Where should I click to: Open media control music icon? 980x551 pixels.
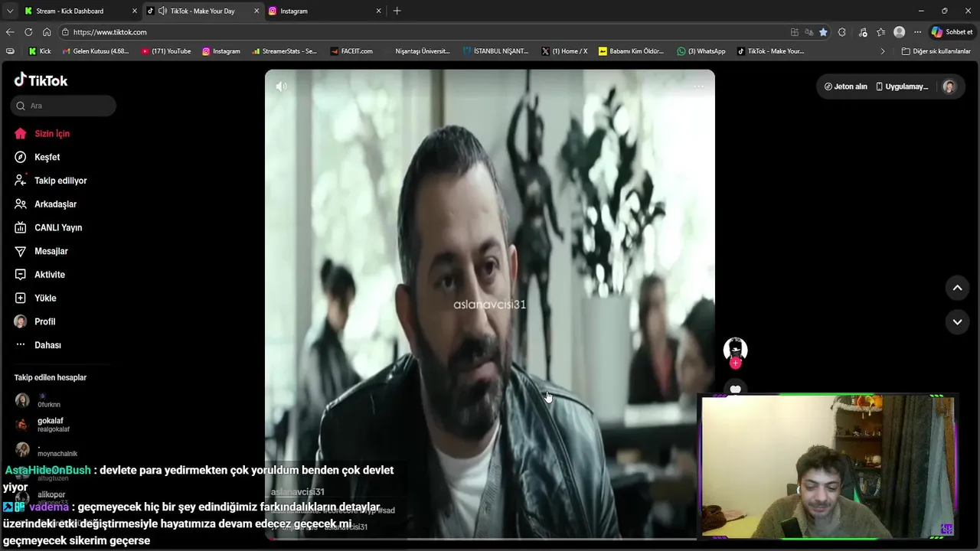pyautogui.click(x=863, y=32)
